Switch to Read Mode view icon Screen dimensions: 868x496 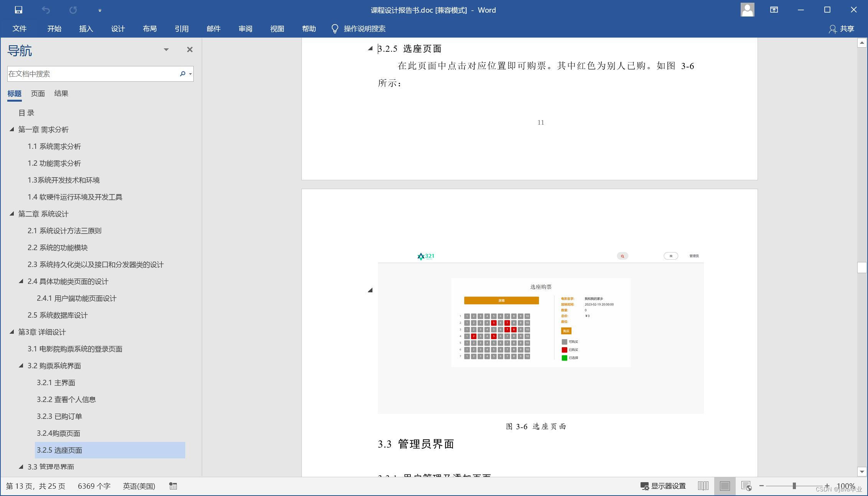(x=703, y=486)
